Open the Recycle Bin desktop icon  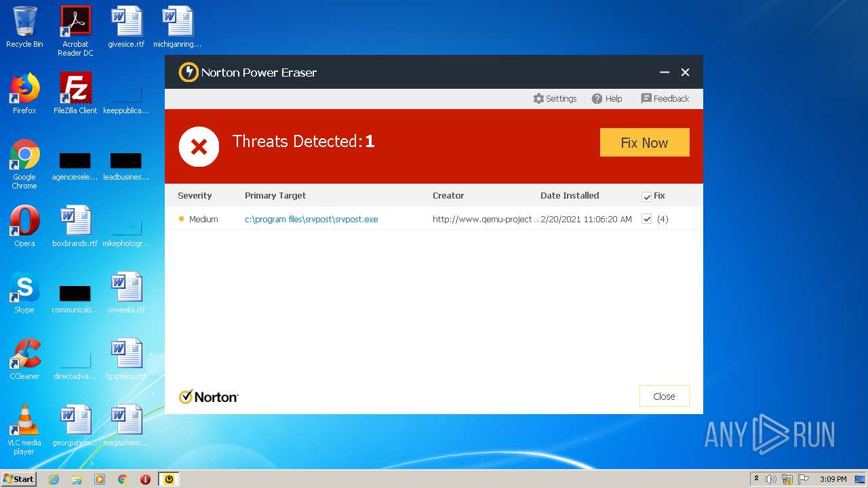pyautogui.click(x=24, y=28)
